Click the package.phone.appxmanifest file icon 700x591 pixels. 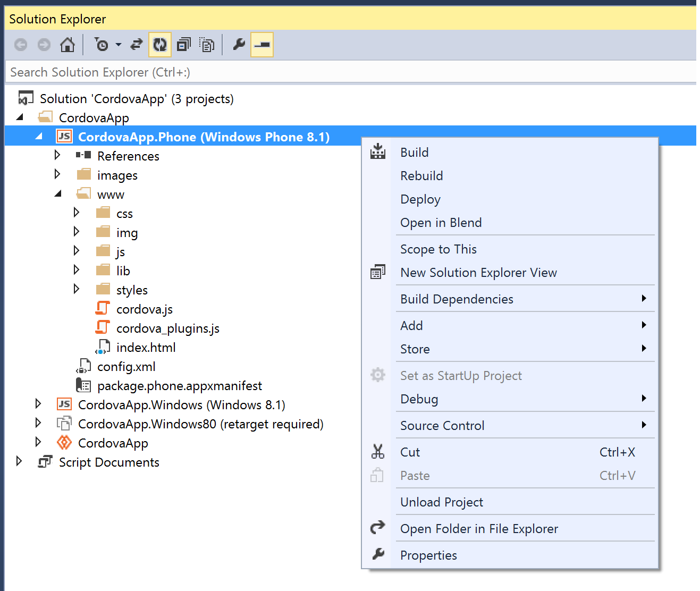coord(83,385)
